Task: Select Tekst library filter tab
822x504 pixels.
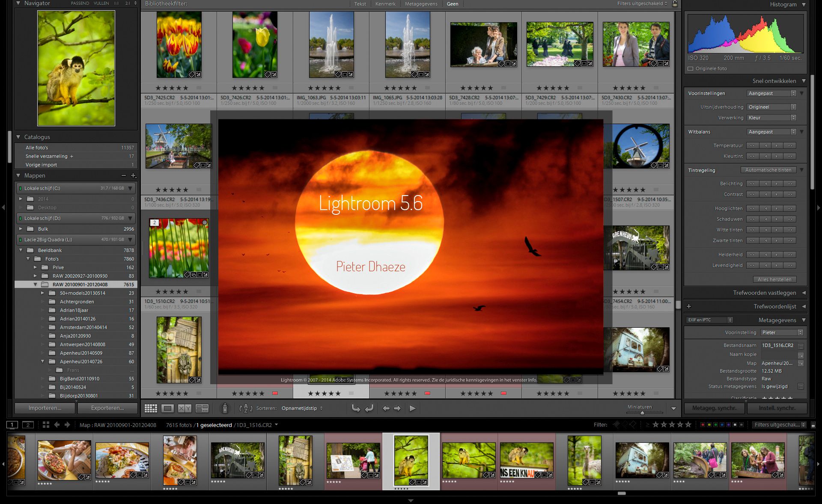Action: point(360,4)
